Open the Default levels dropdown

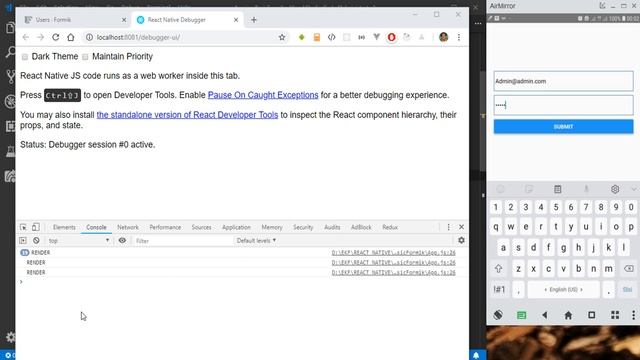(x=256, y=240)
